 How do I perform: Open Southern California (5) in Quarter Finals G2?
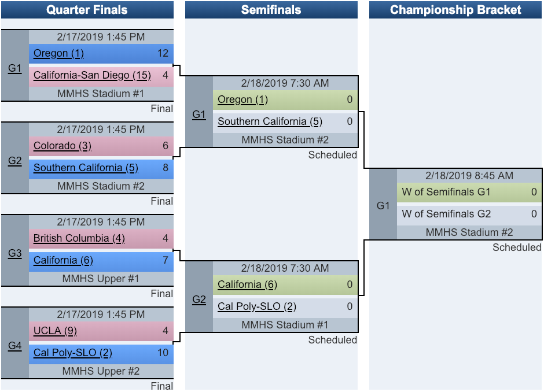(x=86, y=168)
